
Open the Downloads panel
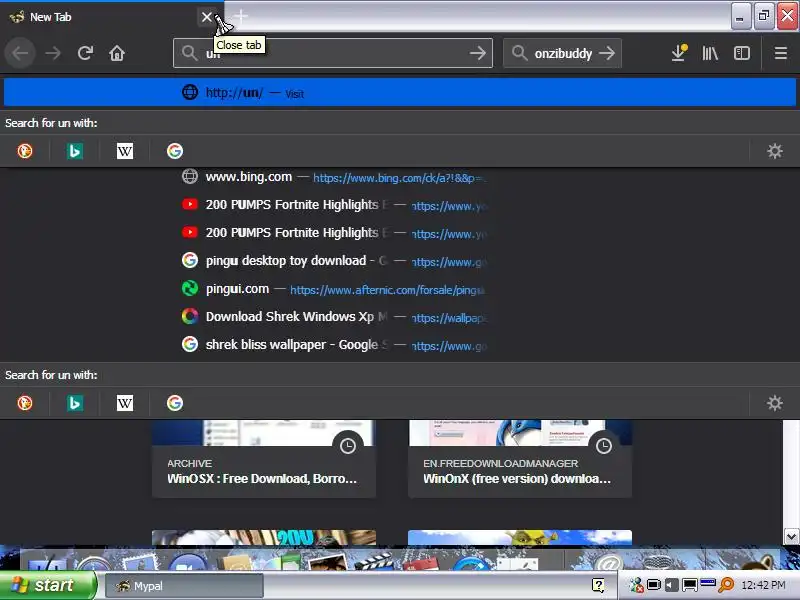click(x=679, y=53)
